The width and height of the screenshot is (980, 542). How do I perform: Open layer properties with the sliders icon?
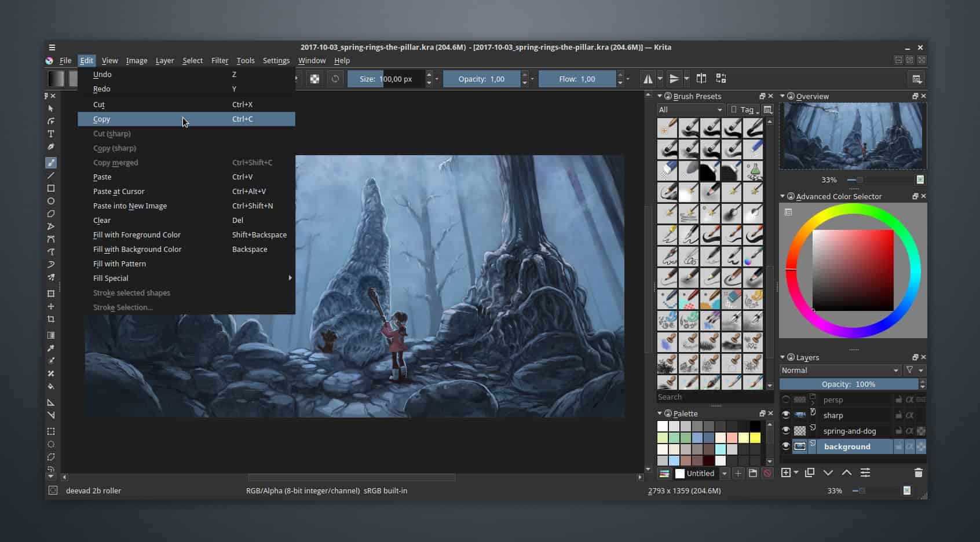click(x=865, y=473)
